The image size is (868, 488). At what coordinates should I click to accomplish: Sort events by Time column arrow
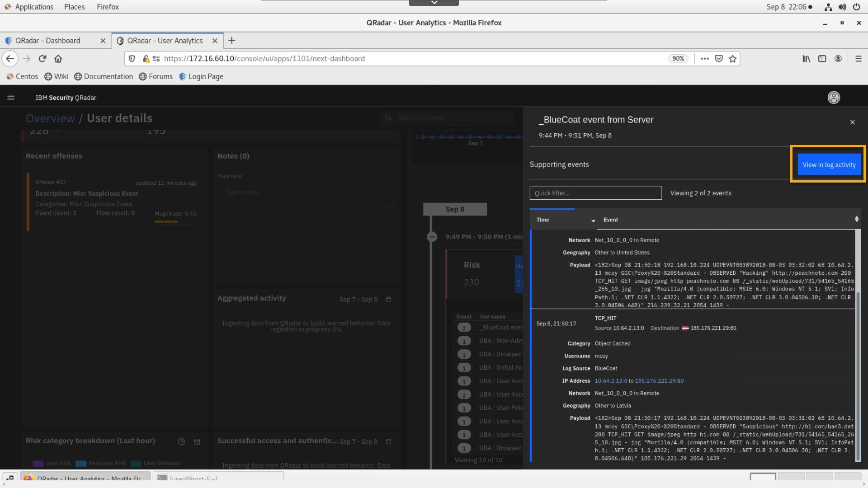click(593, 221)
